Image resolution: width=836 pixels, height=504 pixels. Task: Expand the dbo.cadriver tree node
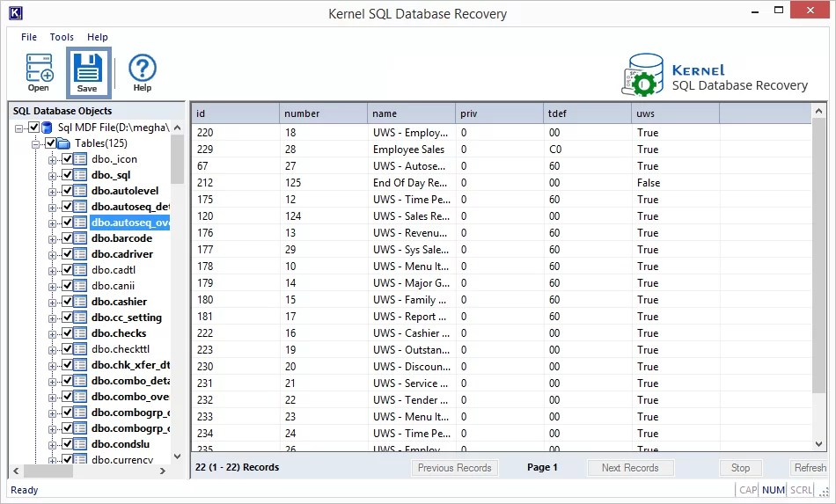pos(52,255)
